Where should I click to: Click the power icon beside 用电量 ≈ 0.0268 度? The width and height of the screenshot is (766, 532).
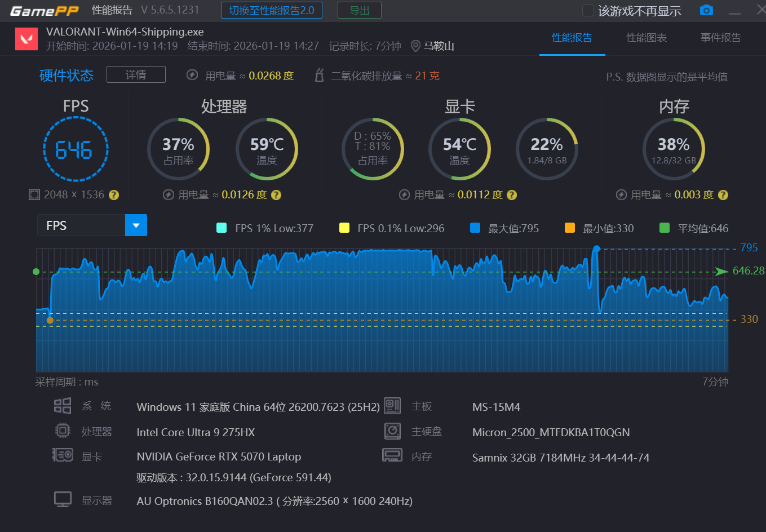(x=192, y=75)
